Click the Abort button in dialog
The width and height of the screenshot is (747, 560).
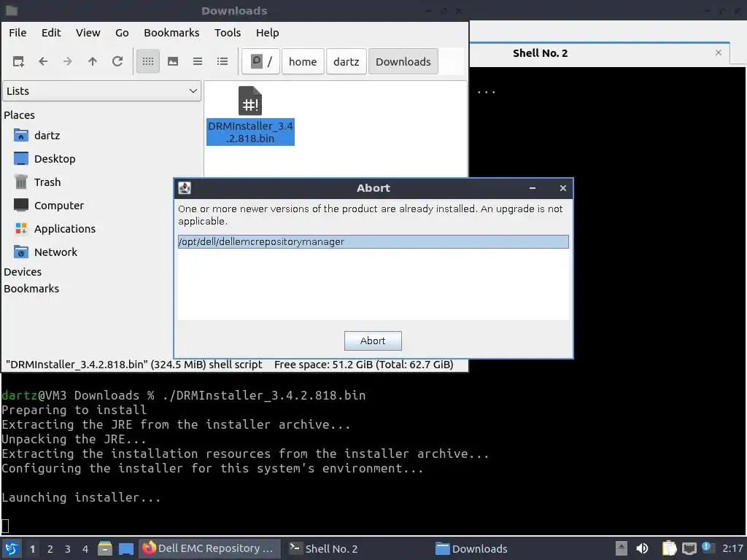373,341
